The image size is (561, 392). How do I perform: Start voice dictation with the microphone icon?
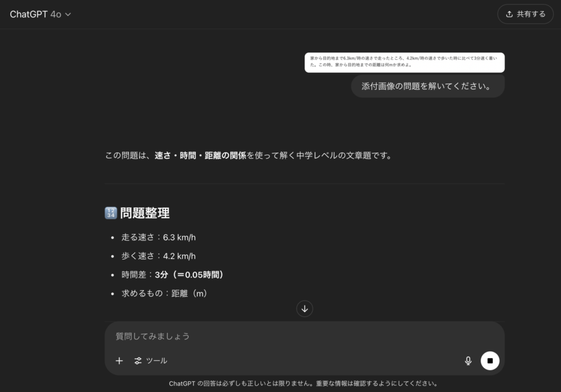(468, 361)
